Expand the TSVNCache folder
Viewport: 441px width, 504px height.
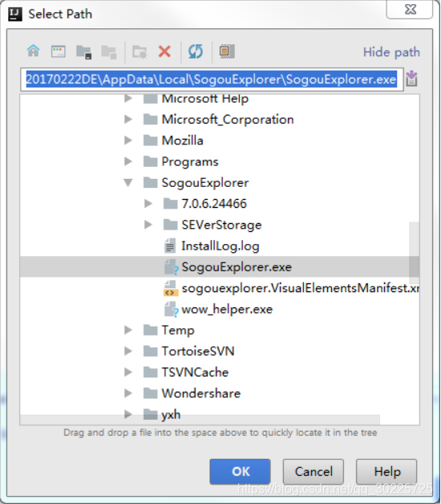coord(128,372)
